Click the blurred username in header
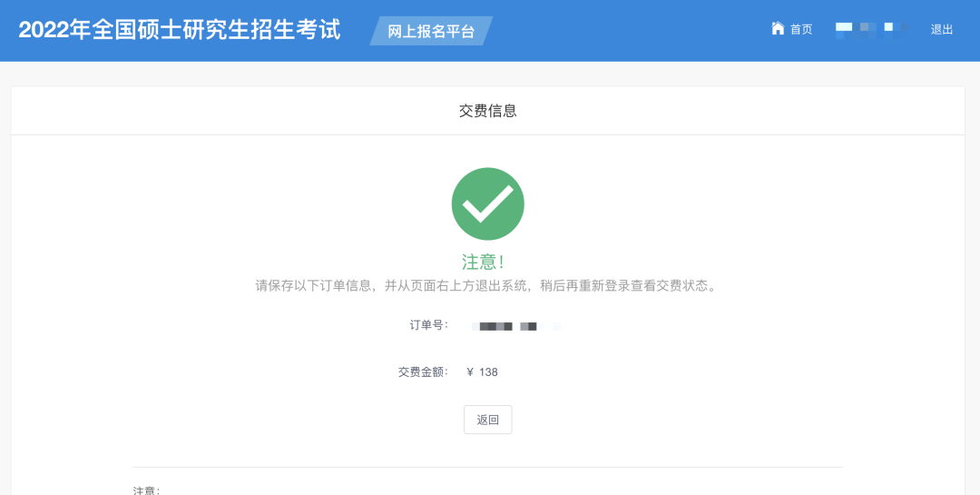980x495 pixels. click(872, 29)
